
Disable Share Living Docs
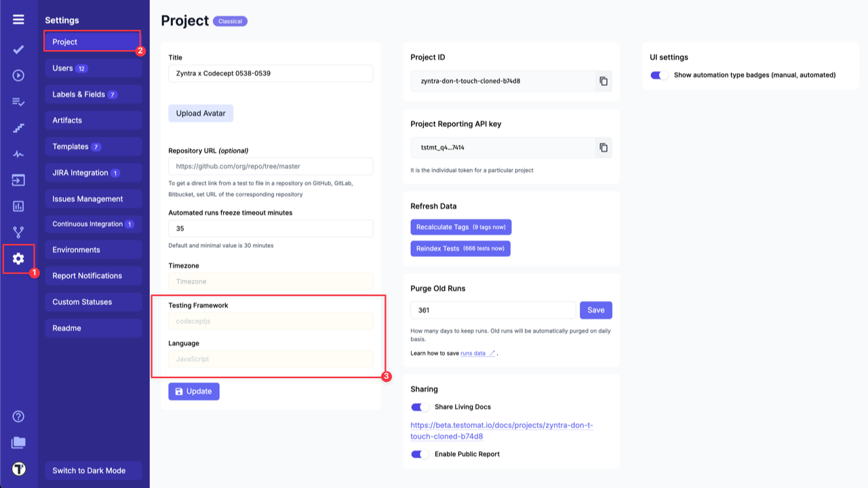click(420, 407)
